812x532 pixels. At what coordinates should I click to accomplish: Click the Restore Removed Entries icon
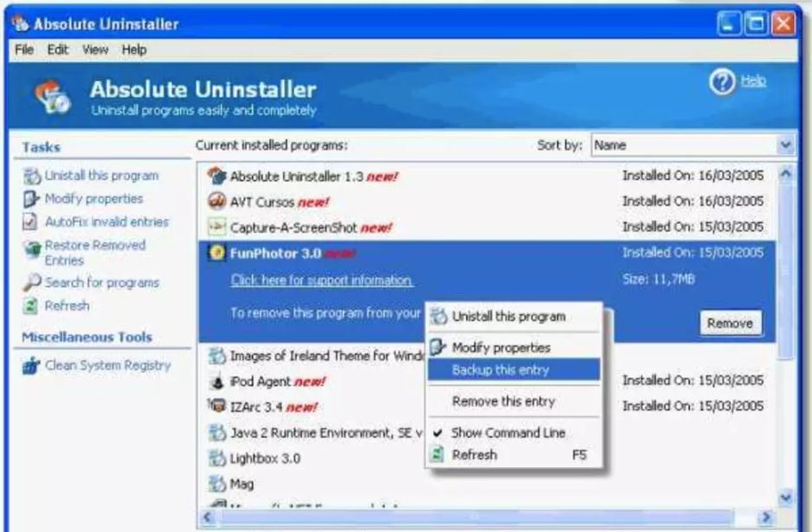click(32, 249)
